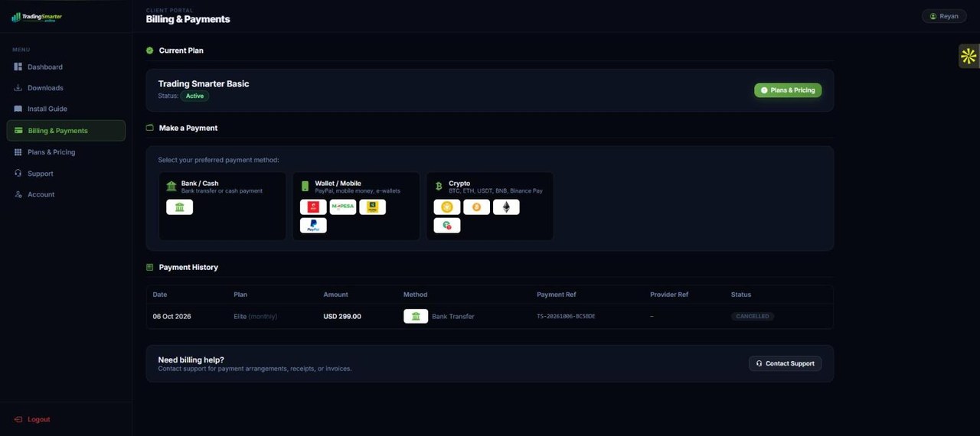
Task: Click the Make a Payment wallet icon
Action: tap(150, 128)
